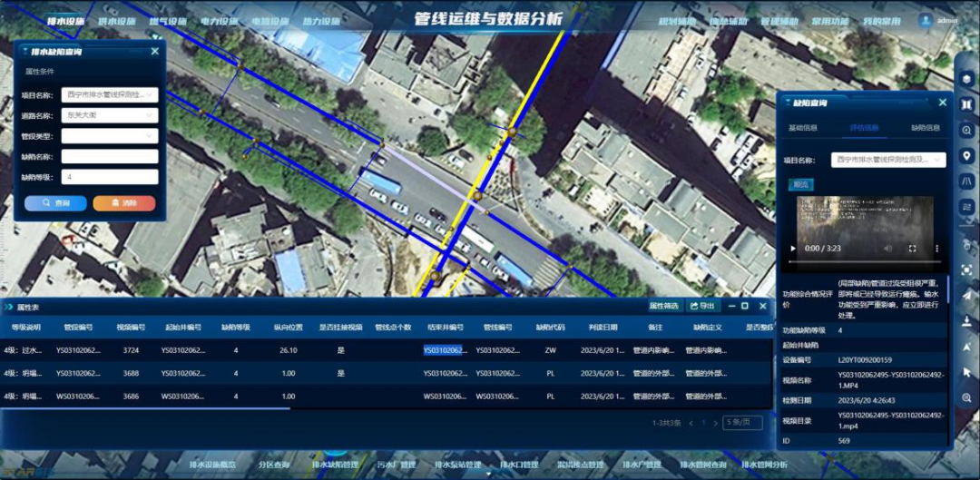Screen dimensions: 980x480
Task: Select the cursor pointer tool in right toolbar
Action: pyautogui.click(x=967, y=372)
